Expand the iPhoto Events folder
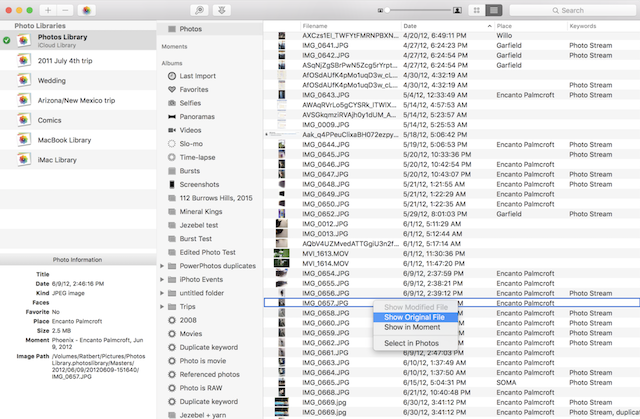 162,279
